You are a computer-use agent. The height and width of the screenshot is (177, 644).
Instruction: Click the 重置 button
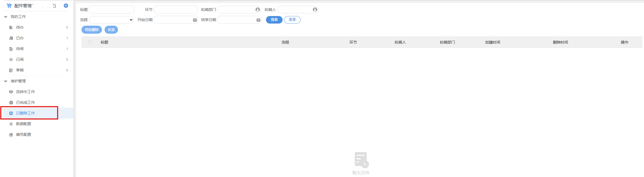tap(292, 20)
